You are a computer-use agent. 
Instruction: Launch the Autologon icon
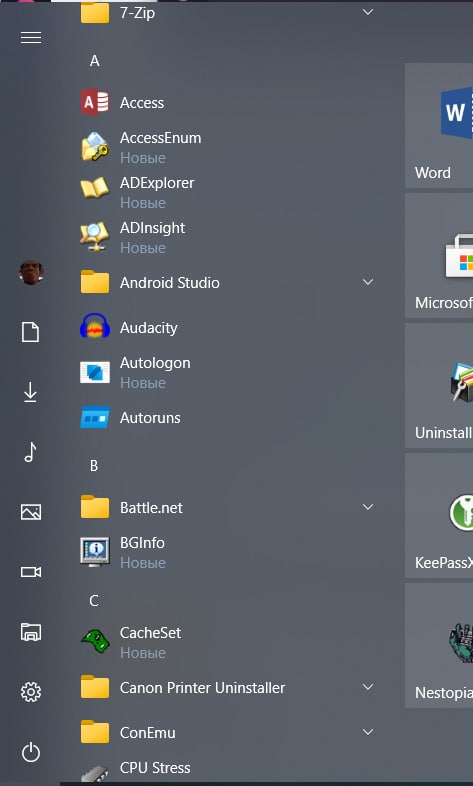pyautogui.click(x=95, y=372)
